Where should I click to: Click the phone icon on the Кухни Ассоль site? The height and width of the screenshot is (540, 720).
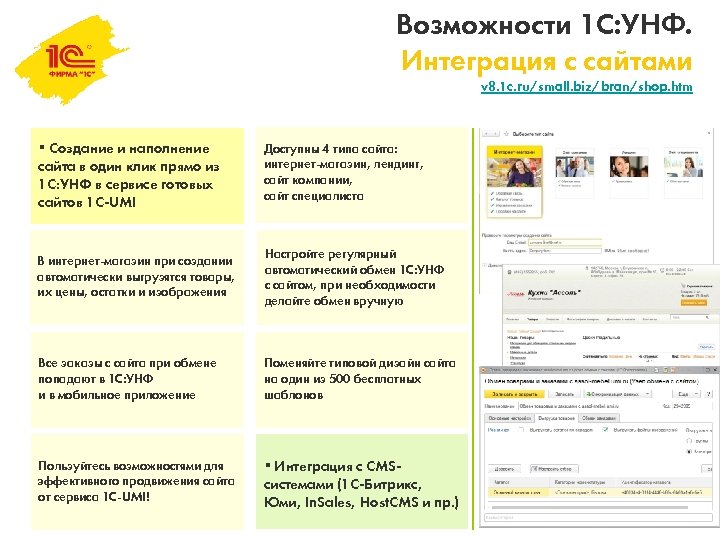509,272
